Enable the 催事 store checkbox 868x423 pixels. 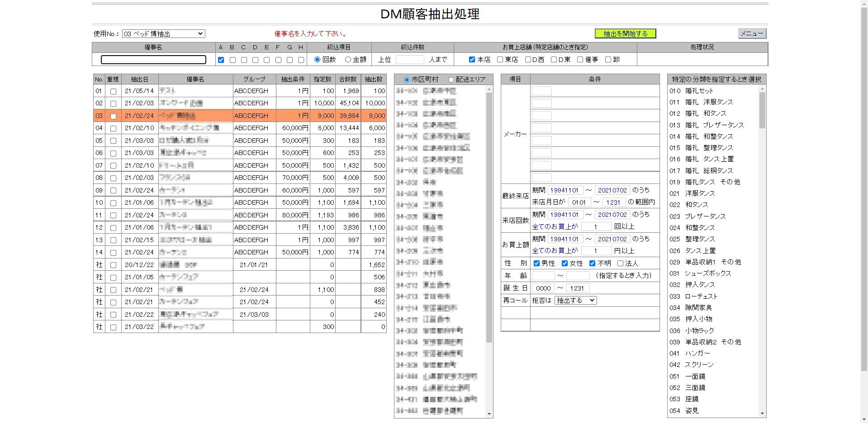tap(580, 60)
